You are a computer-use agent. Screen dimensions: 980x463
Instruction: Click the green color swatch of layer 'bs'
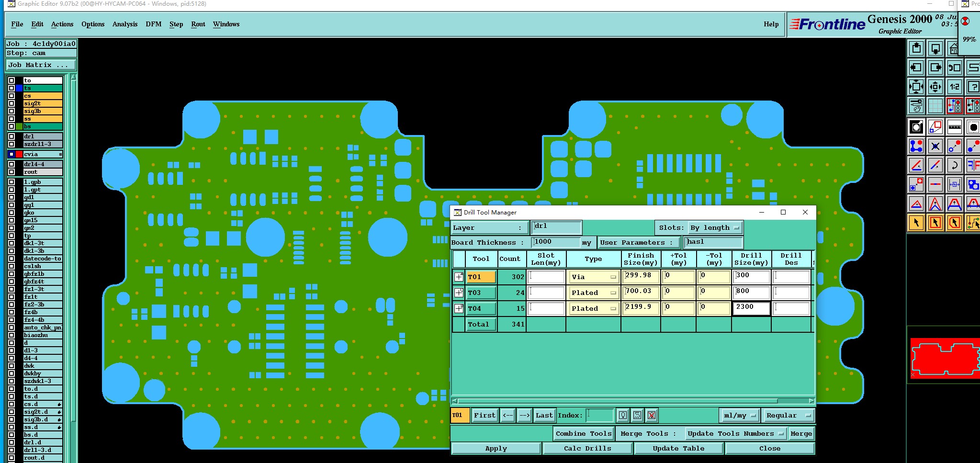(x=19, y=126)
